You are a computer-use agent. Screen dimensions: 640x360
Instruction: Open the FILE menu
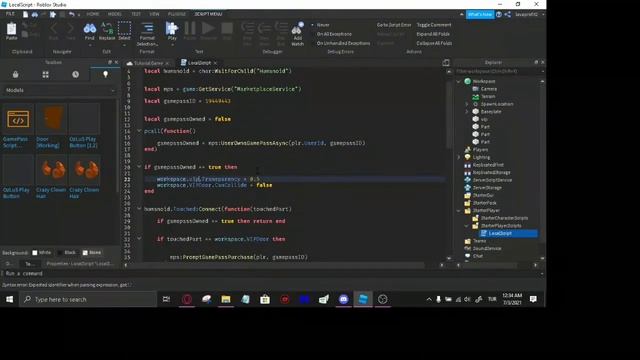[10, 14]
